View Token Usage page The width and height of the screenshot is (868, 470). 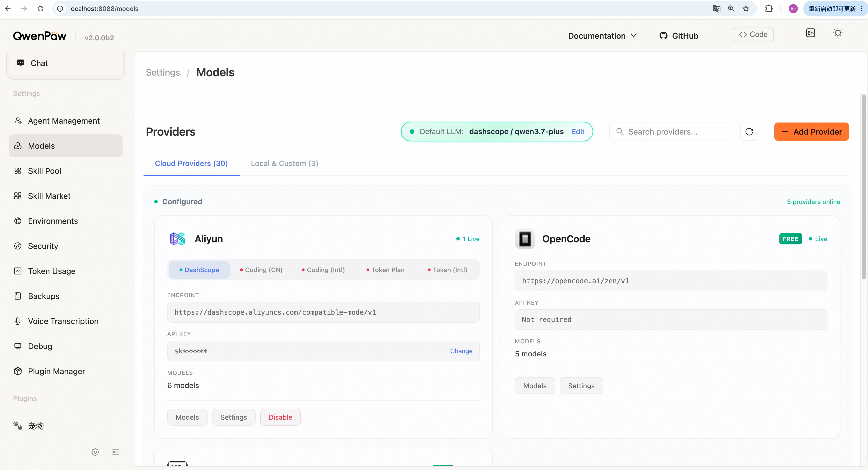(x=66, y=271)
